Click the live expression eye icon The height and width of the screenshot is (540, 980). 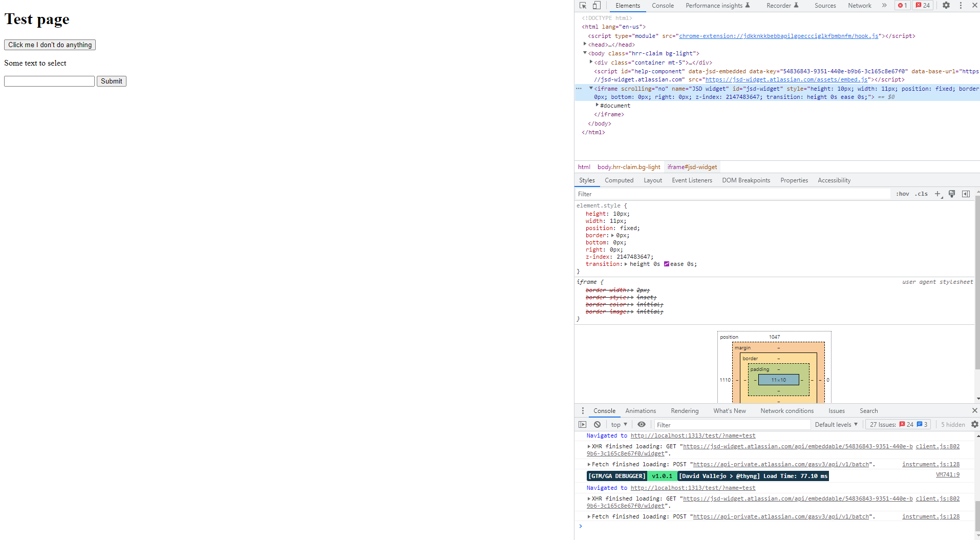point(642,425)
